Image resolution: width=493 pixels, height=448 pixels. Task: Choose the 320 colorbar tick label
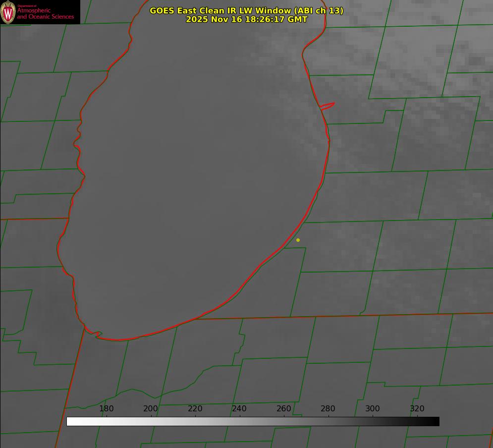point(417,409)
